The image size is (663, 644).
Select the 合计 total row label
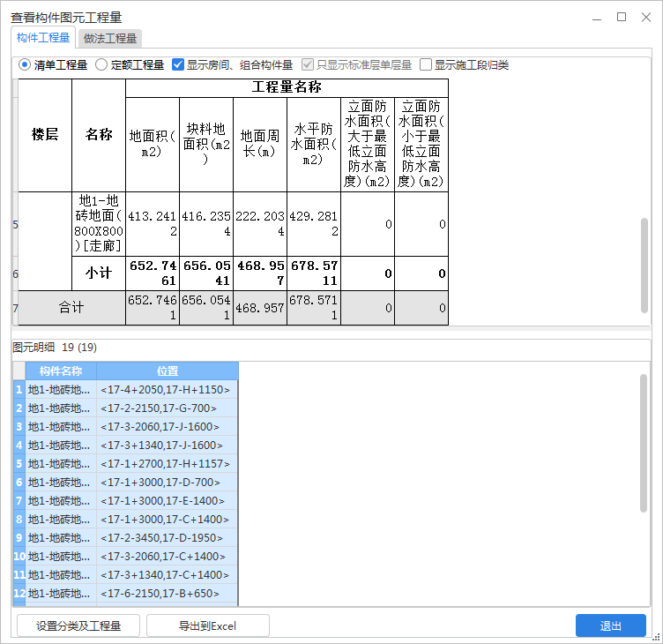(71, 308)
